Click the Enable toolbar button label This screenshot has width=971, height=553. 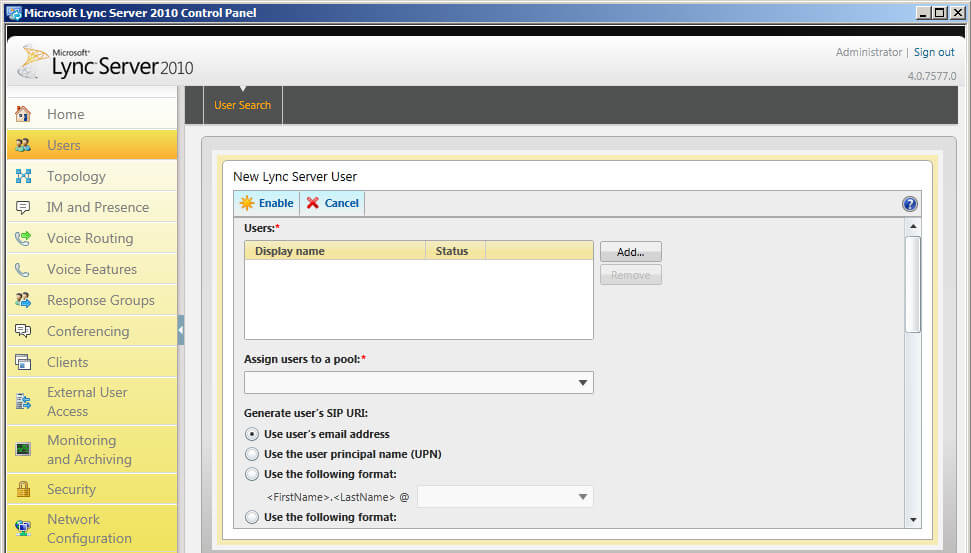(x=276, y=203)
